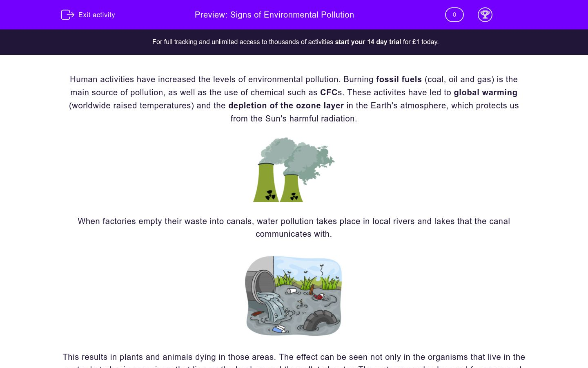Image resolution: width=588 pixels, height=368 pixels.
Task: Select the Preview: Signs of Environmental Pollution heading
Action: point(274,15)
